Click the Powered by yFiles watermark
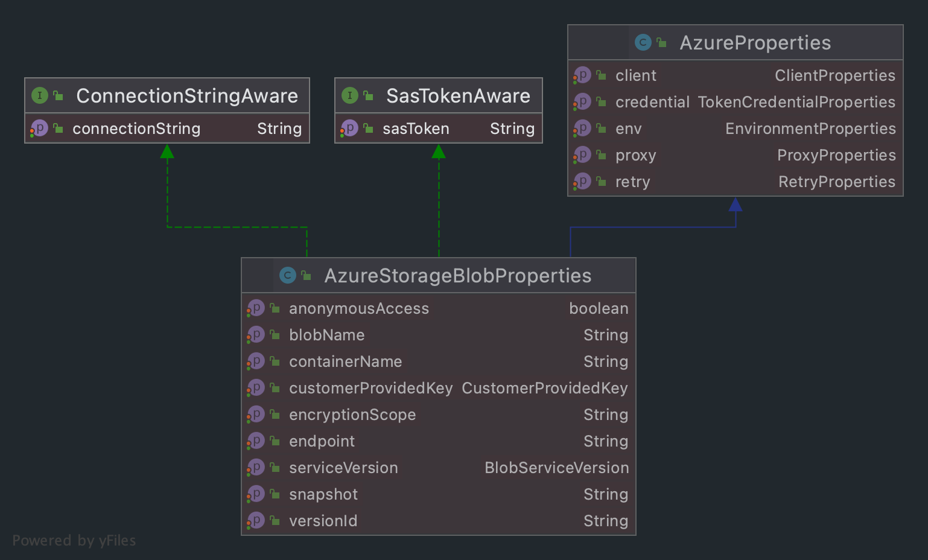This screenshot has height=560, width=928. (x=74, y=540)
